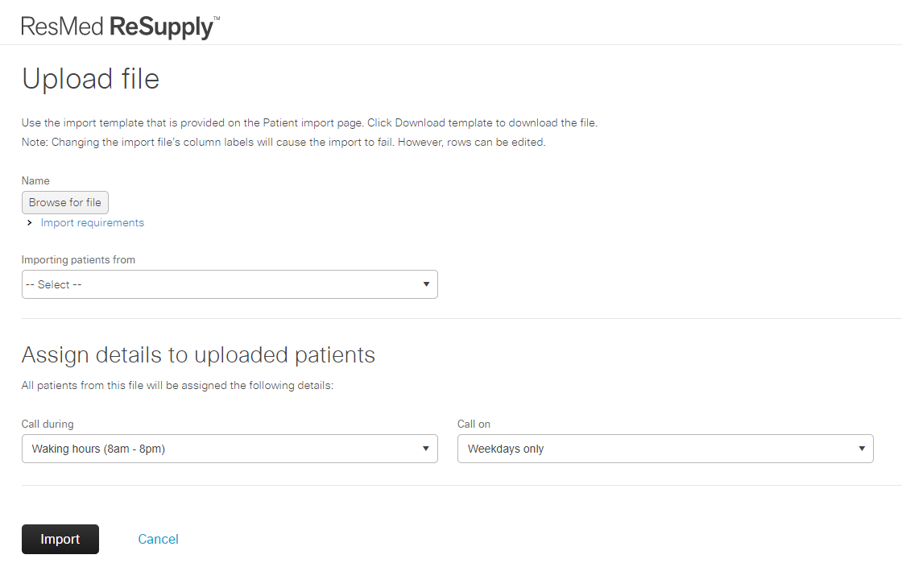Open the Import requirements link

pos(92,222)
